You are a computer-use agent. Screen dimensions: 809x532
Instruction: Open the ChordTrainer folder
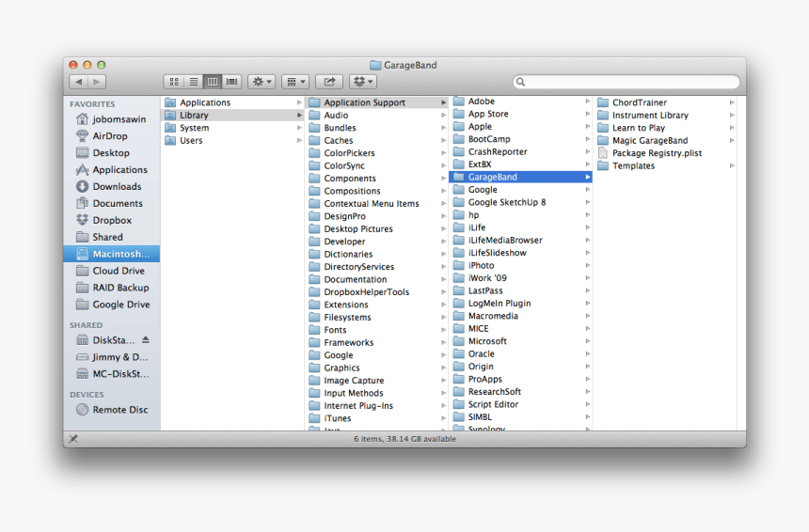coord(666,102)
